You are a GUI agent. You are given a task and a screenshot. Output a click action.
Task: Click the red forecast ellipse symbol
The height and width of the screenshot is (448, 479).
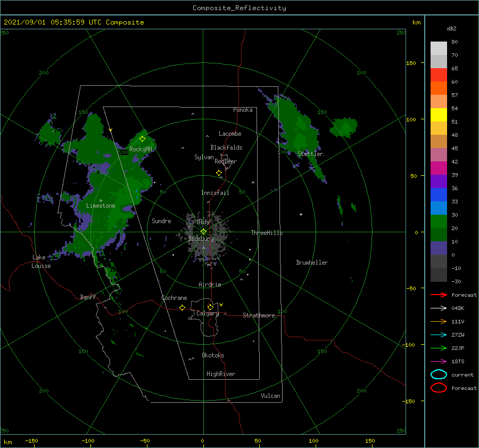[439, 388]
